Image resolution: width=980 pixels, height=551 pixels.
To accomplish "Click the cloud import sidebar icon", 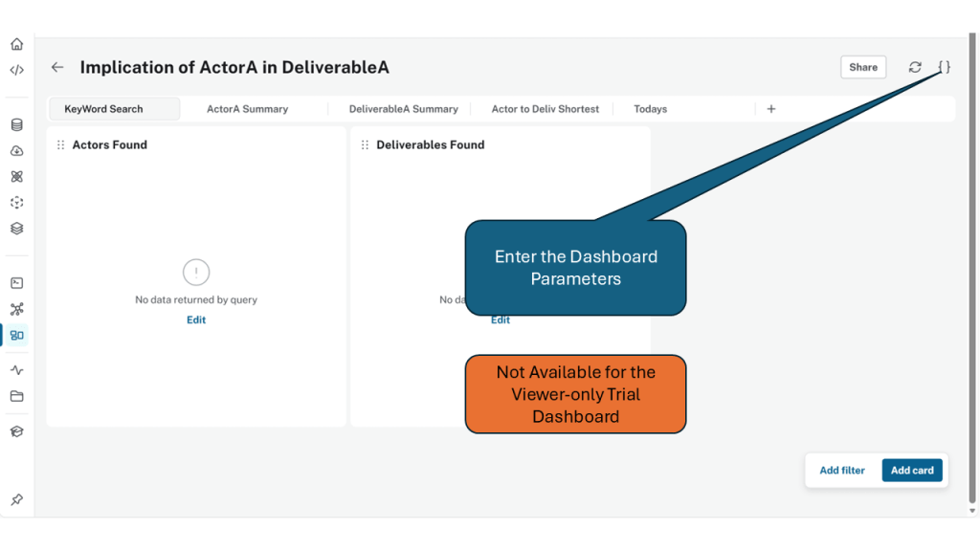I will tap(16, 151).
